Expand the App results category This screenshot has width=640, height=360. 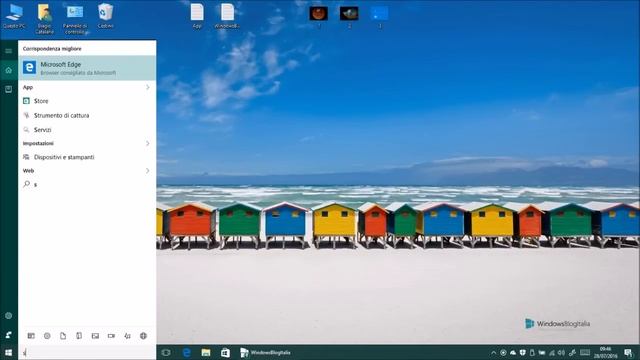click(x=147, y=87)
